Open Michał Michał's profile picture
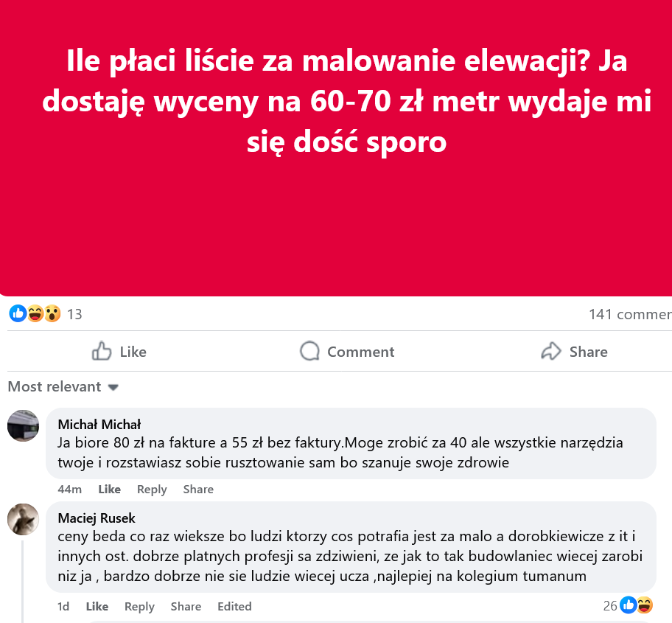This screenshot has width=672, height=623. point(23,425)
